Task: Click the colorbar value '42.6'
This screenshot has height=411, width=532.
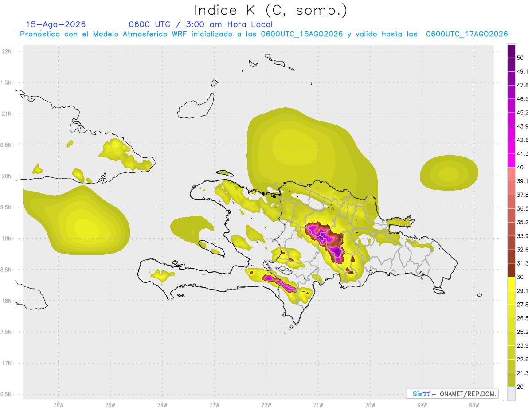Action: click(x=523, y=140)
